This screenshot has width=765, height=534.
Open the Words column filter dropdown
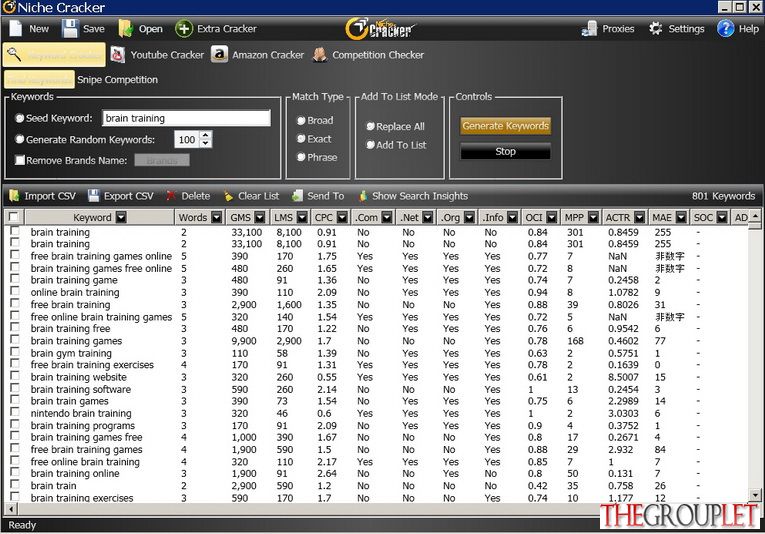[x=217, y=218]
